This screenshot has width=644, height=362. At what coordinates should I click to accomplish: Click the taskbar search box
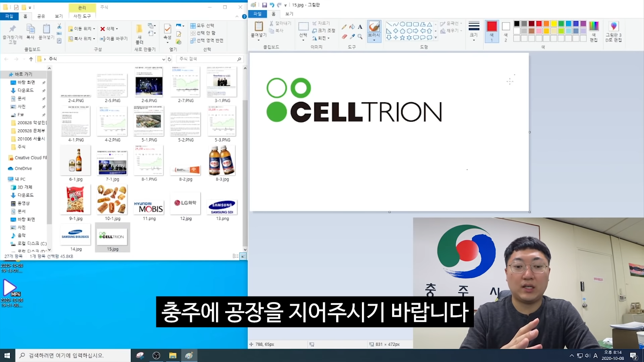(x=73, y=355)
